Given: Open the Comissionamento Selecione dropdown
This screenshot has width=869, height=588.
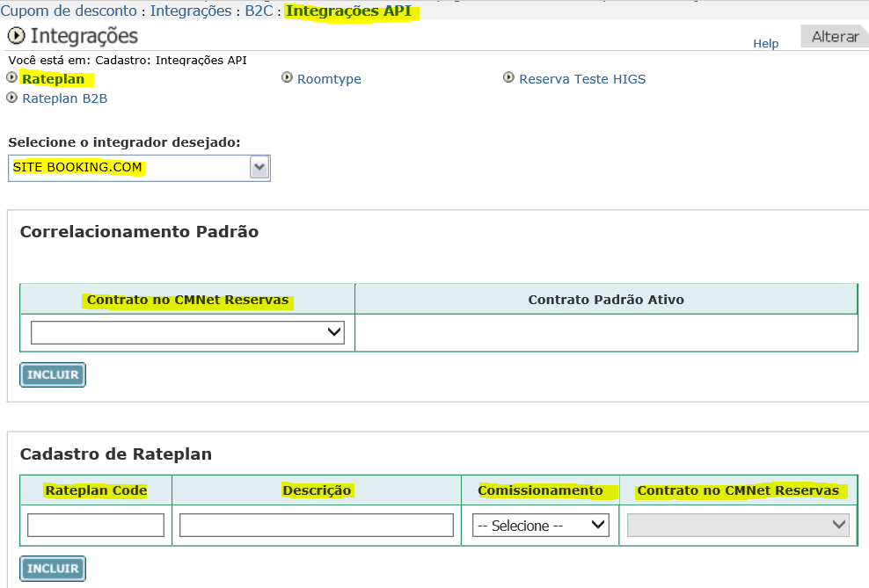Looking at the screenshot, I should coord(540,526).
